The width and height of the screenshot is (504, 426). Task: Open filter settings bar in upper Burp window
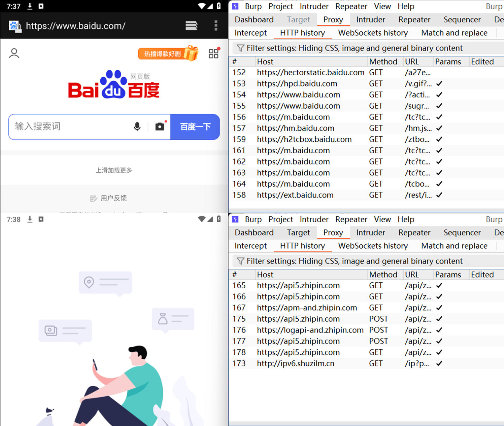click(x=368, y=48)
